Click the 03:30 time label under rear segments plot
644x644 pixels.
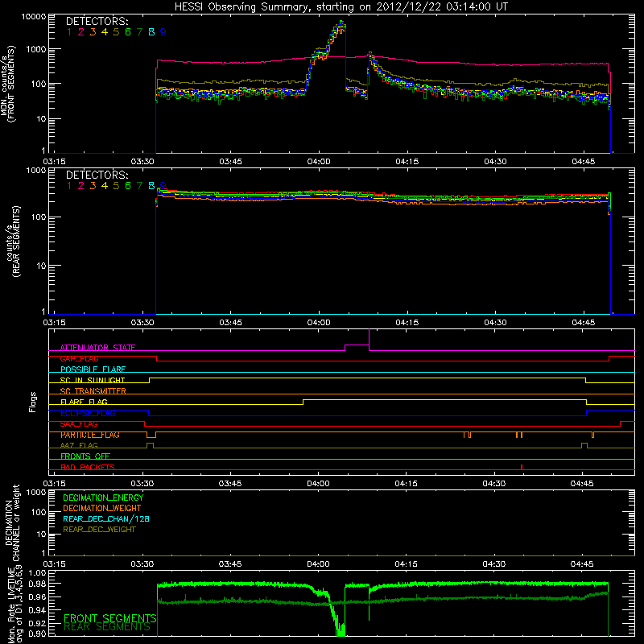(x=142, y=323)
